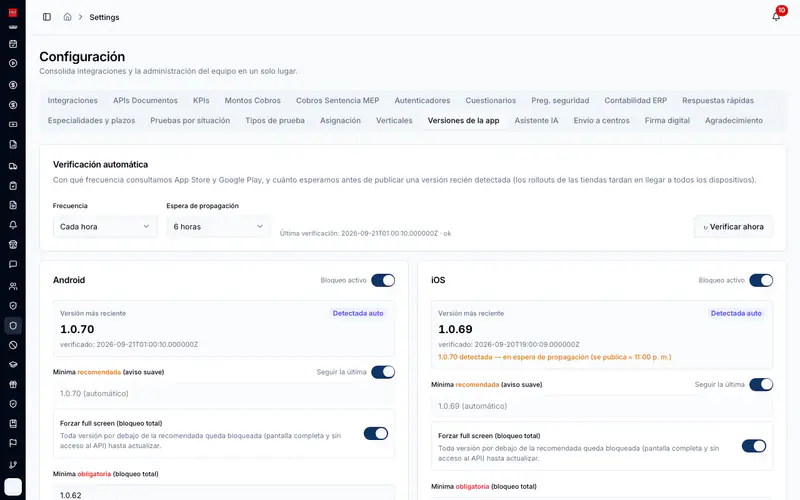Click the blocked circle sidebar icon
800x500 pixels.
[x=13, y=345]
